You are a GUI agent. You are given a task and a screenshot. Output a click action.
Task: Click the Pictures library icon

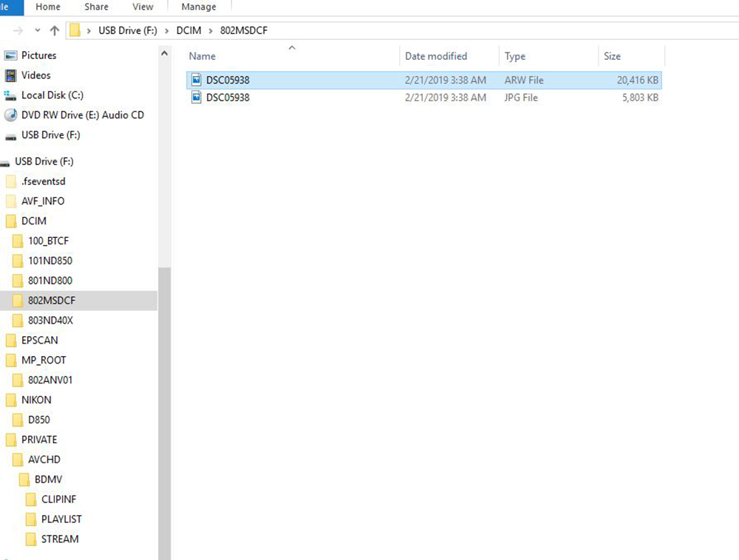tap(10, 55)
